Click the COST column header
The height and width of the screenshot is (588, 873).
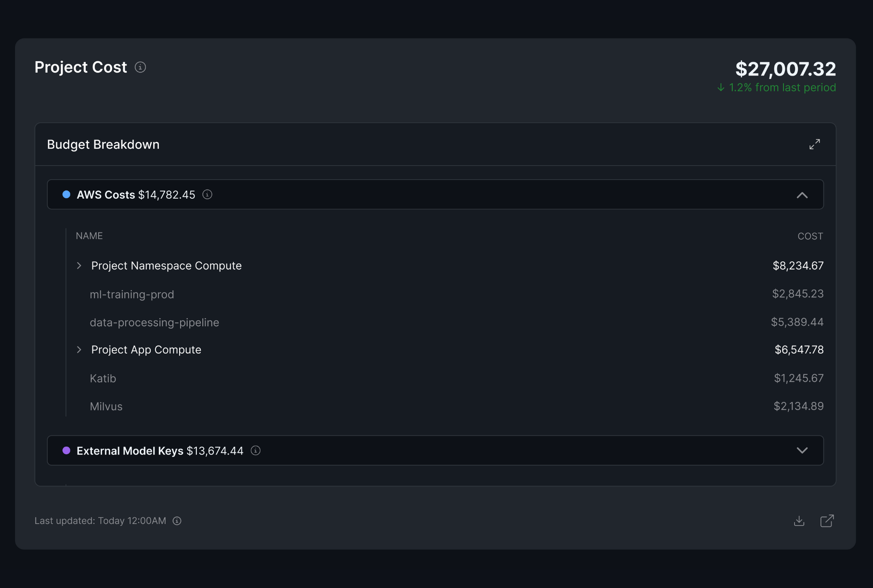(810, 235)
